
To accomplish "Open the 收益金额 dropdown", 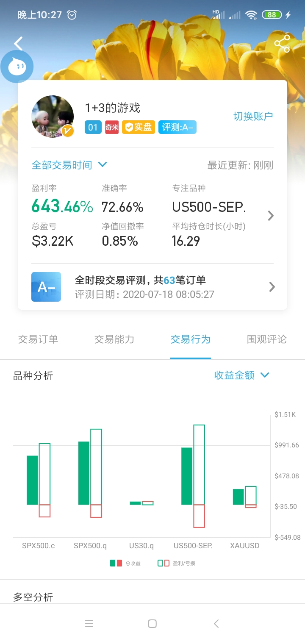I will pyautogui.click(x=242, y=375).
